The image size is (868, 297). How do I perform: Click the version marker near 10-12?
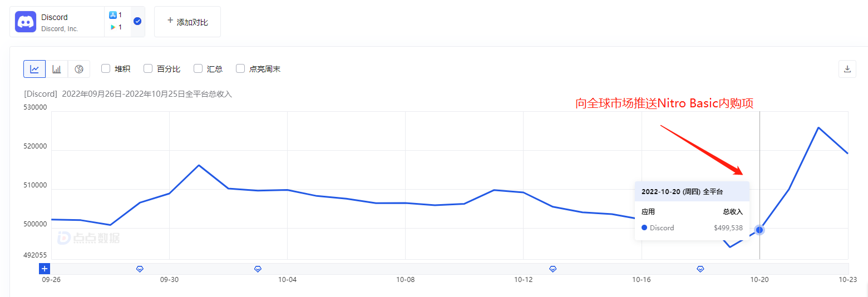(553, 269)
